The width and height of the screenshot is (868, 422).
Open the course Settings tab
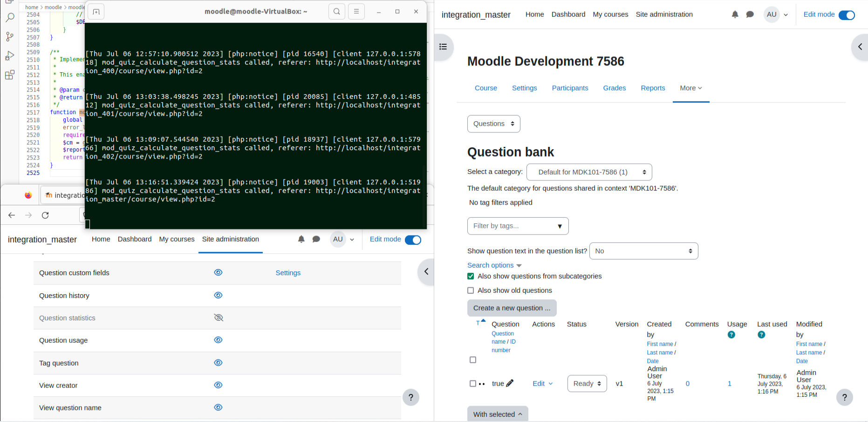tap(525, 88)
